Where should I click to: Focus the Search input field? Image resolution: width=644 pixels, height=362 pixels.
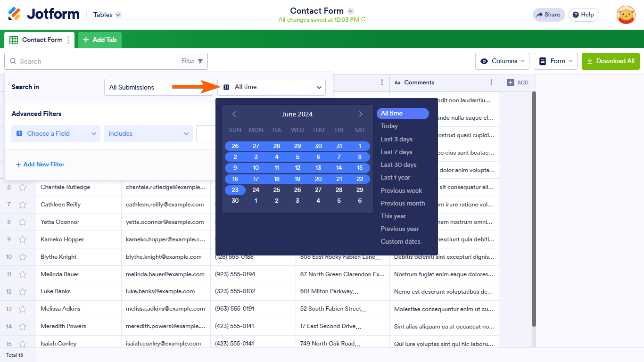pos(91,61)
